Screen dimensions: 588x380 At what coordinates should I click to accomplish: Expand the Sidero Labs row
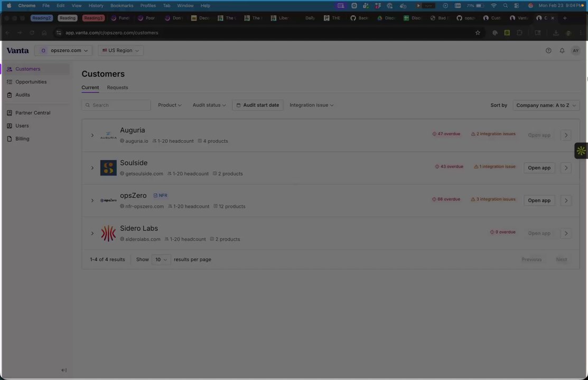tap(92, 233)
